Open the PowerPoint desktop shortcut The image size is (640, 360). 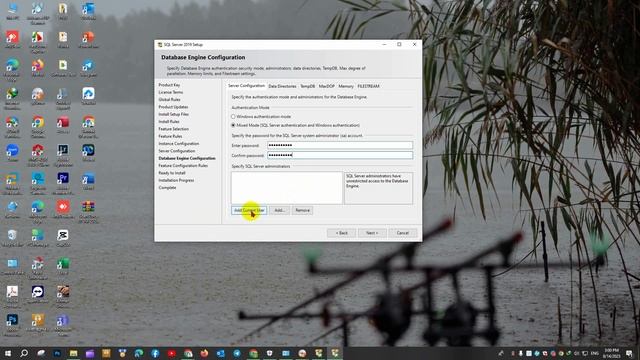tap(88, 40)
